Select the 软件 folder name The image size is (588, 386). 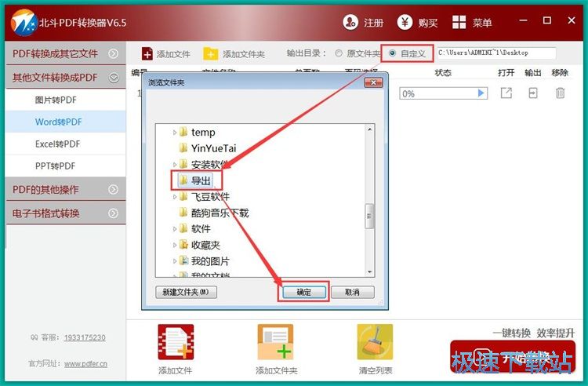pos(201,229)
